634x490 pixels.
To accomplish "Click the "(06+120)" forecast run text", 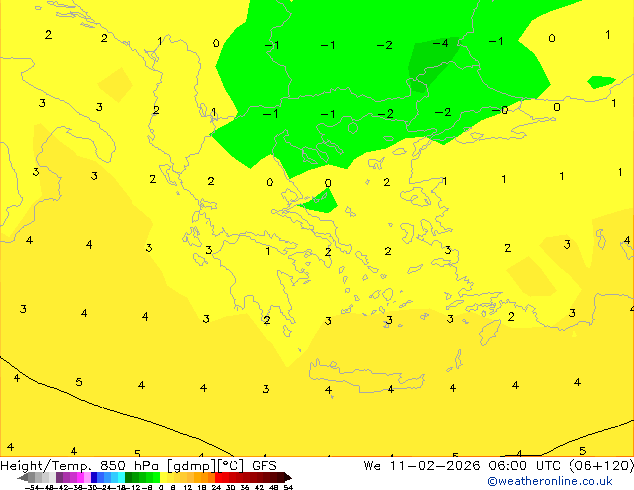I will 602,466.
